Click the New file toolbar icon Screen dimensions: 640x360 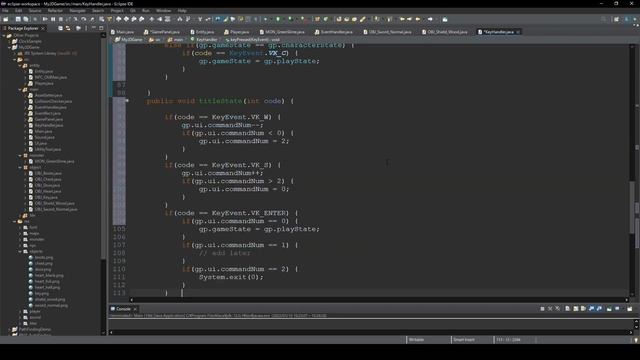point(6,19)
